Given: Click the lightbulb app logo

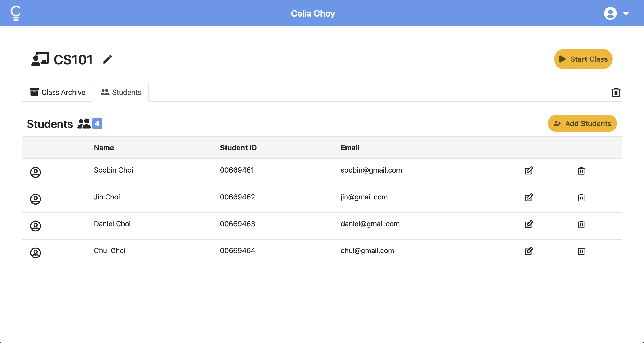Looking at the screenshot, I should (x=15, y=13).
